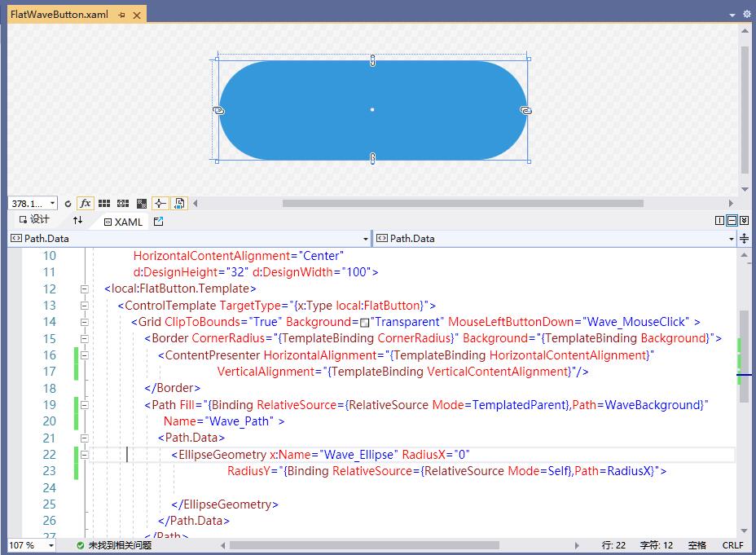Click the code editor scroll left arrow
756x555 pixels.
222,545
